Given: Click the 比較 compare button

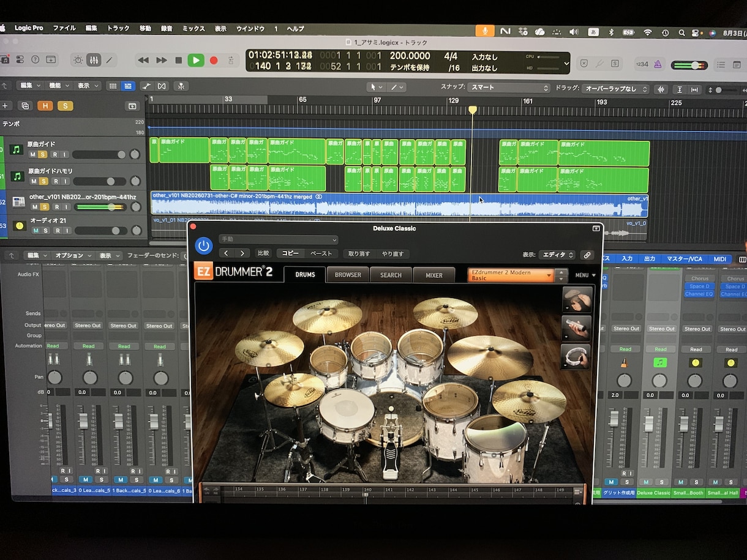Looking at the screenshot, I should (263, 253).
